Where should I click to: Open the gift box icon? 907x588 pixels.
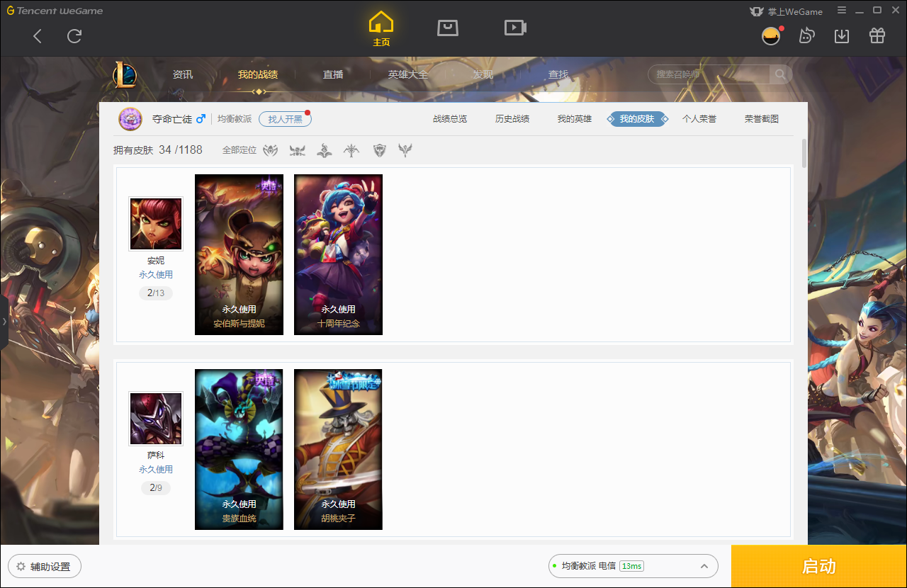[877, 36]
